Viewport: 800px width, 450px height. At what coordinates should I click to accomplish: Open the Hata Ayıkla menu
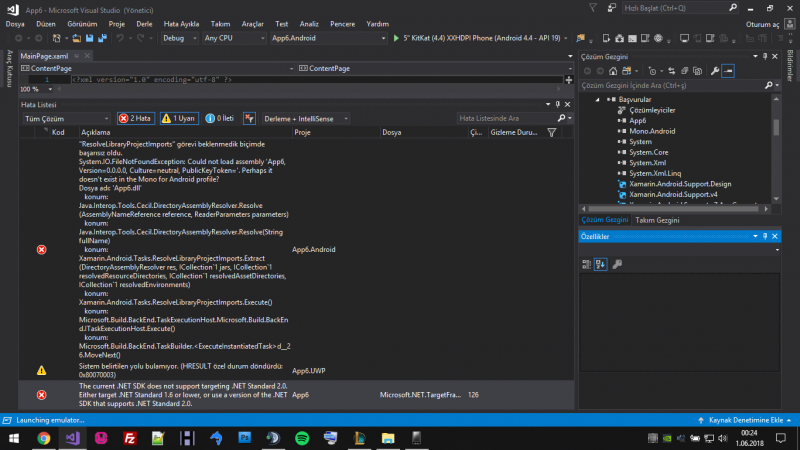coord(181,24)
